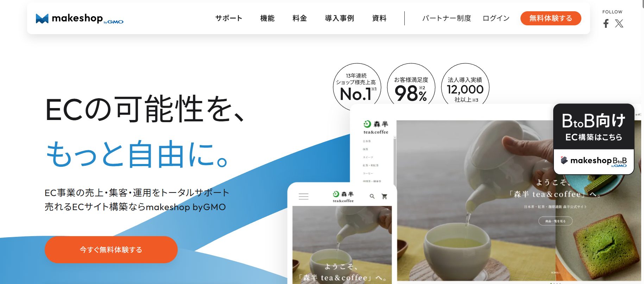Open the サポート menu item
644x284 pixels.
[229, 18]
